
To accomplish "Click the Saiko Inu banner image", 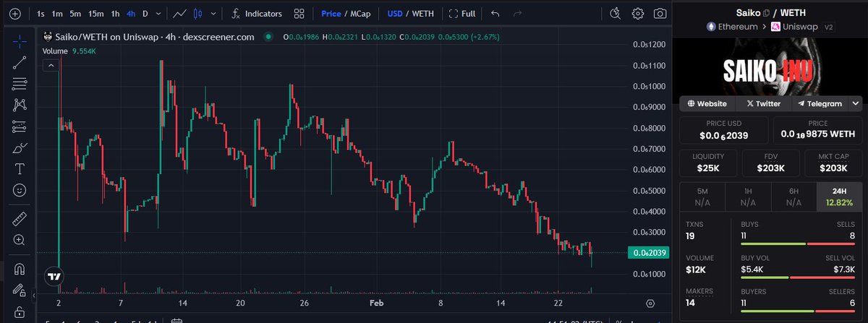I will tap(770, 69).
